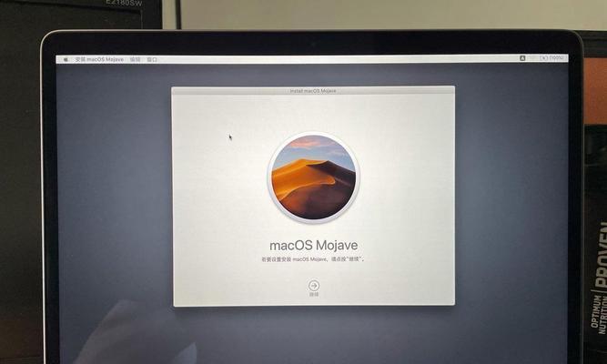Open the 安装 macOS Mojave app menu
The height and width of the screenshot is (364, 607).
point(99,59)
